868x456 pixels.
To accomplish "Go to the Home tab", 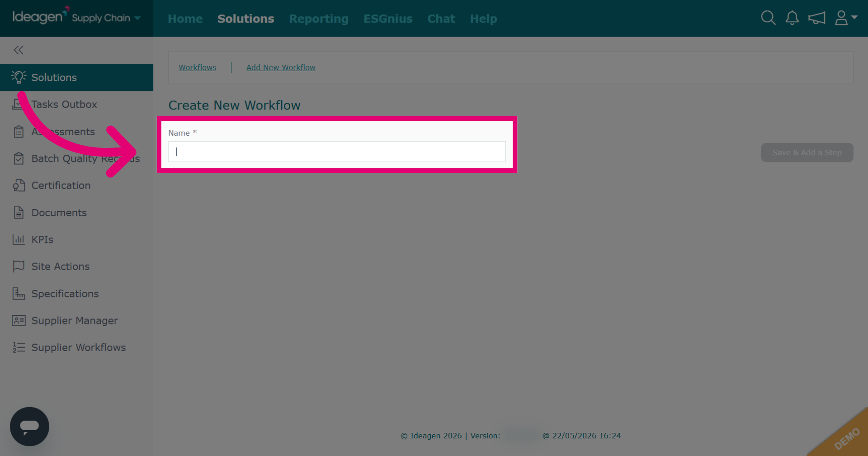I will pyautogui.click(x=185, y=19).
